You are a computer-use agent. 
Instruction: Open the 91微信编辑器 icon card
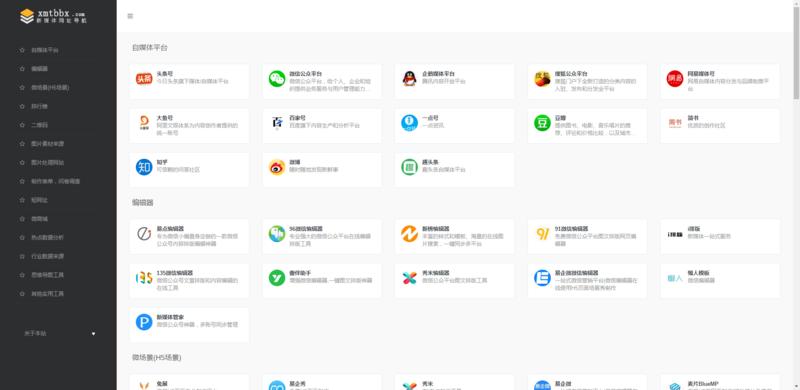point(587,236)
